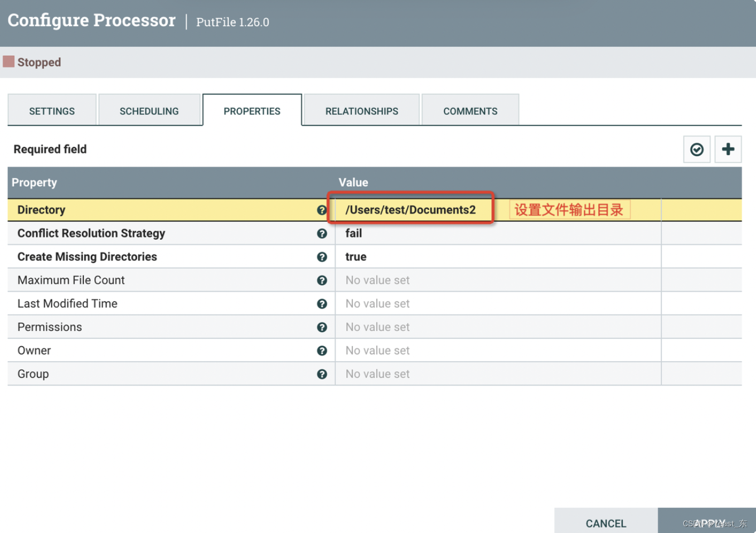The height and width of the screenshot is (533, 756).
Task: Show the Owner property help icon
Action: 322,351
